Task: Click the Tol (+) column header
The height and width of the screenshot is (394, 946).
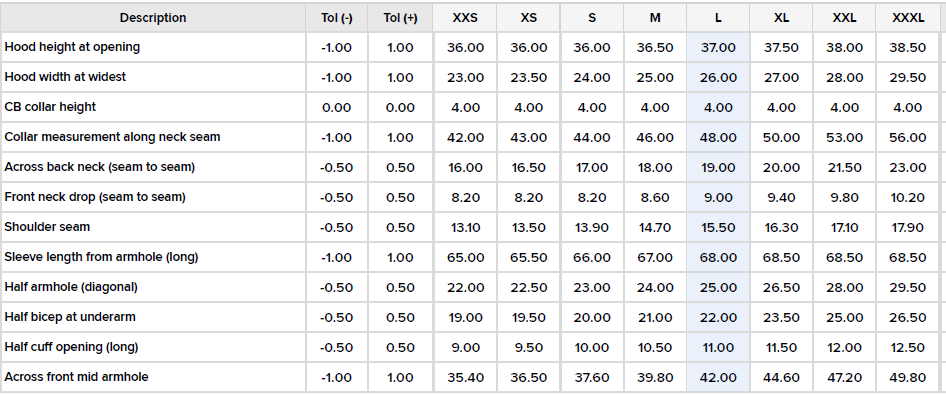Action: (400, 17)
